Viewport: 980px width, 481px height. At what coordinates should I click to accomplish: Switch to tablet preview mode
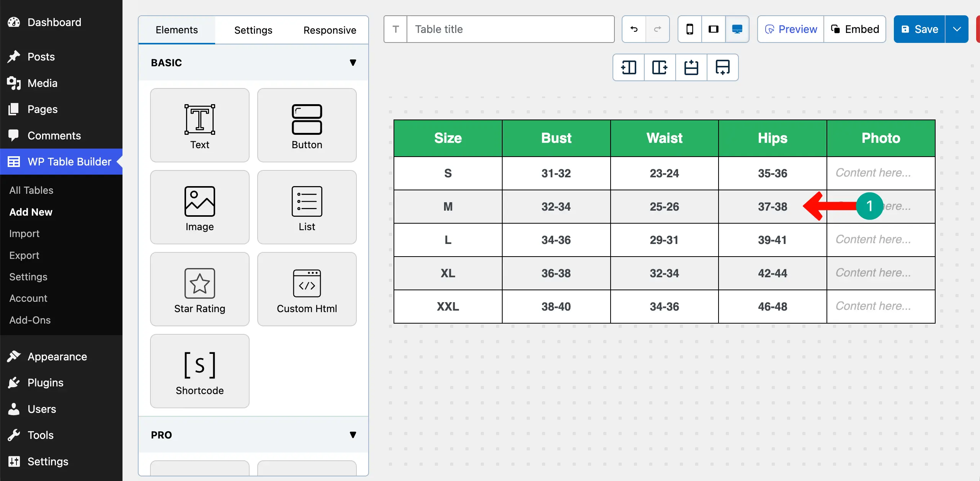[714, 29]
